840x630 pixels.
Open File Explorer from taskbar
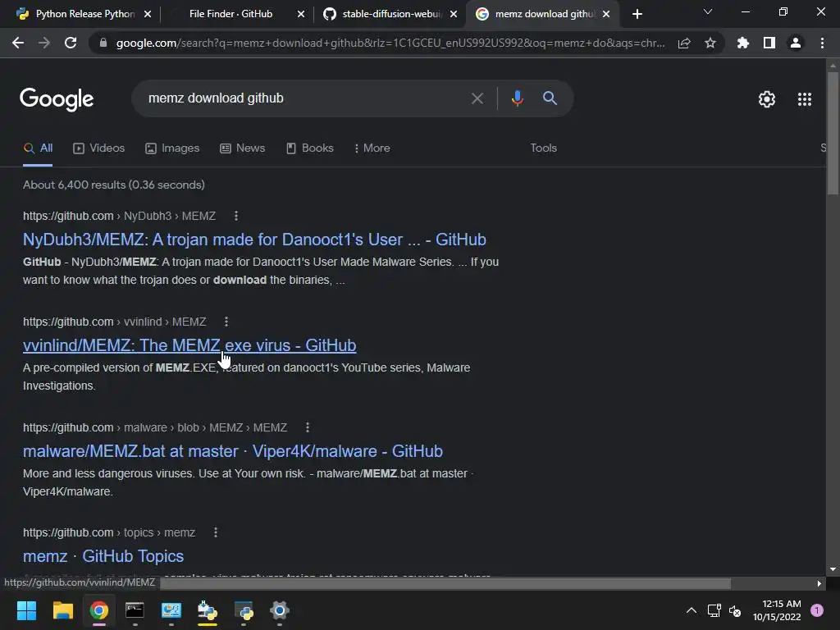pos(62,610)
